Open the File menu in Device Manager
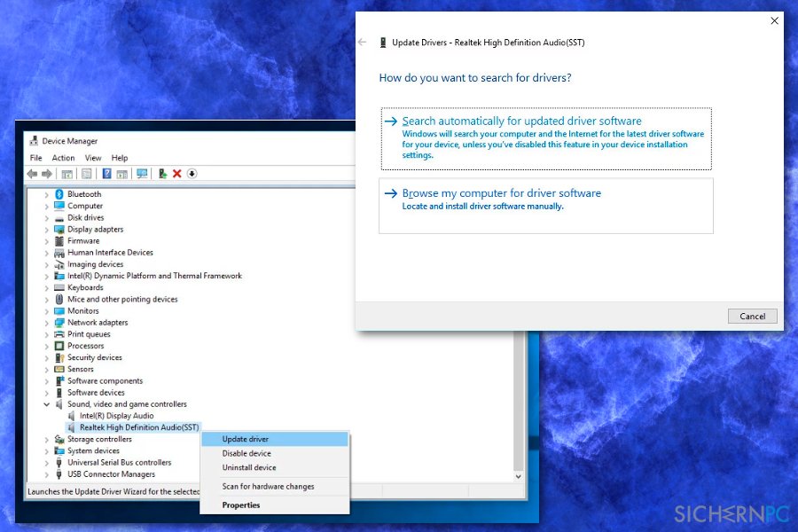 (36, 158)
